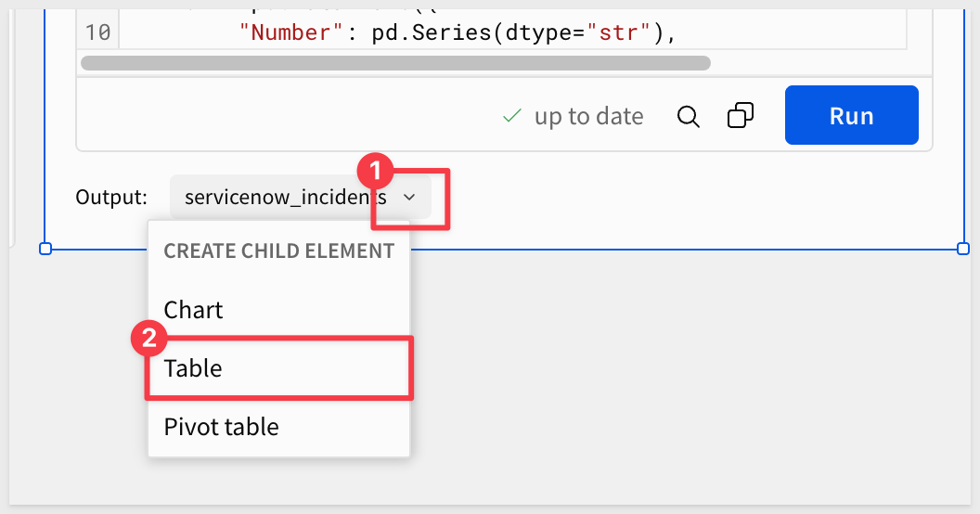Click the horizontal code scrollbar
Image resolution: width=980 pixels, height=514 pixels.
pyautogui.click(x=395, y=63)
